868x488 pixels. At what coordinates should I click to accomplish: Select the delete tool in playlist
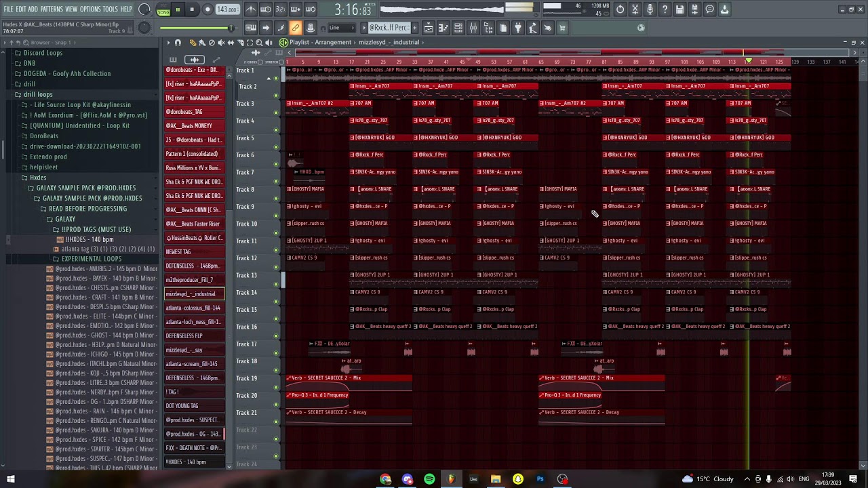[212, 43]
